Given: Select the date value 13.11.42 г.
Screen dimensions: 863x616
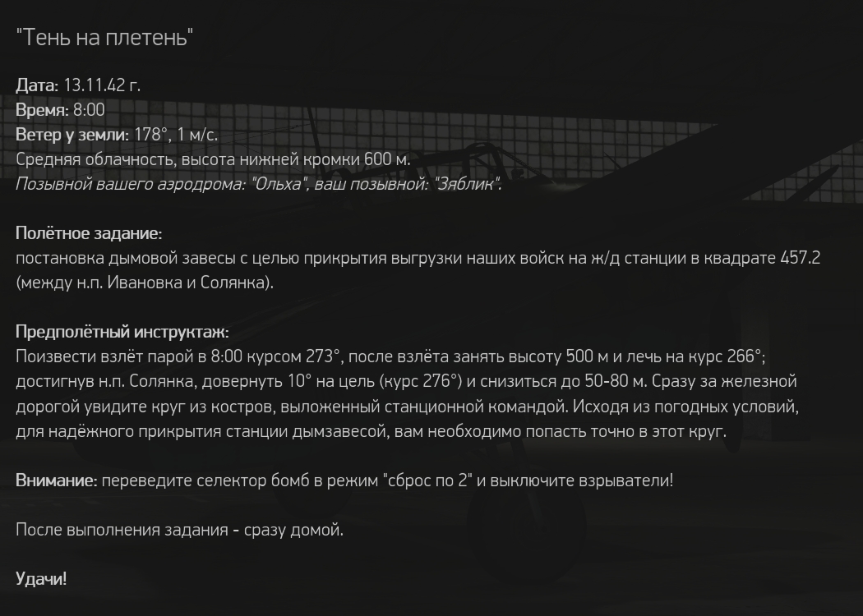Looking at the screenshot, I should click(102, 85).
